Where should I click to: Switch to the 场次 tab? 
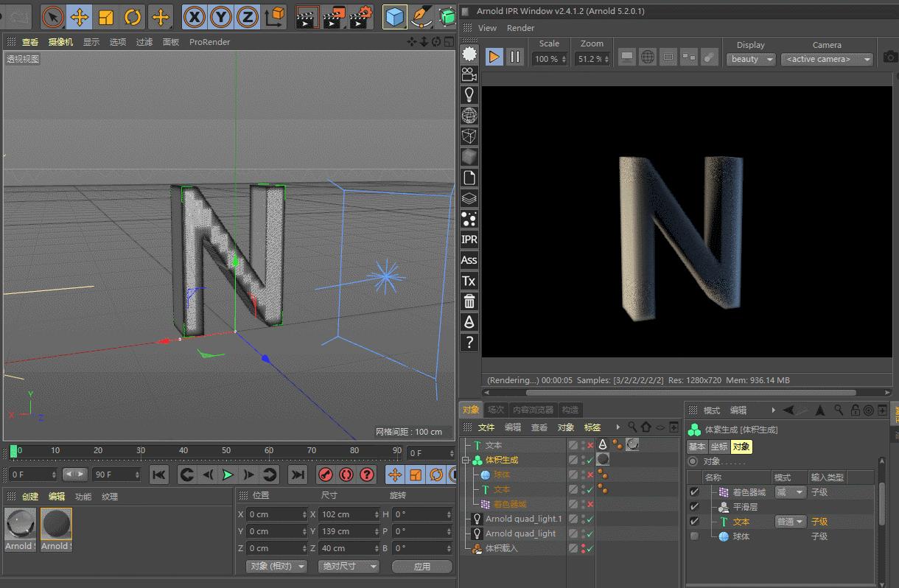point(495,410)
